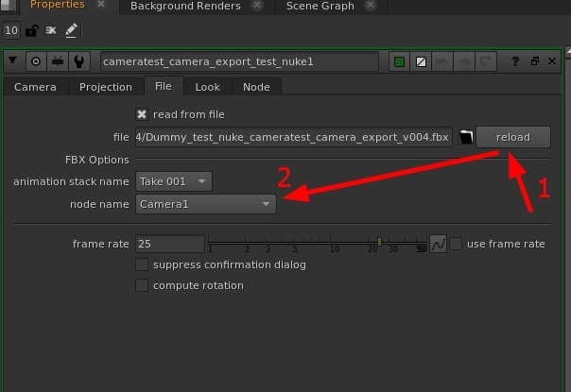Click the file browser folder icon
571x392 pixels.
point(465,137)
